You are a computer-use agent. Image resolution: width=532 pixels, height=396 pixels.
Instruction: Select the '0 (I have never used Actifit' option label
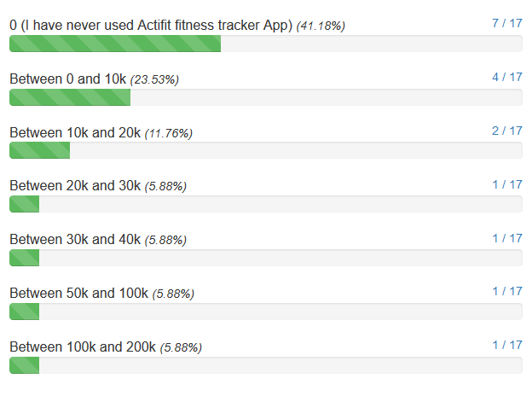(151, 26)
